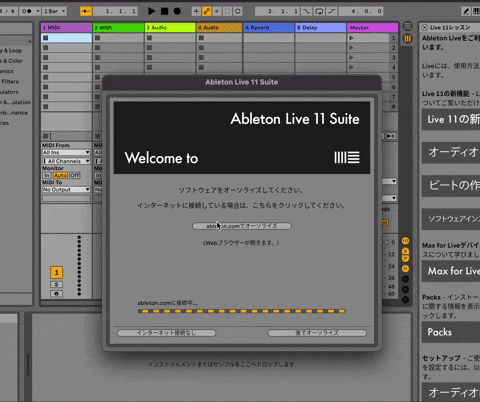Show Track Delay via D selector

pyautogui.click(x=405, y=279)
